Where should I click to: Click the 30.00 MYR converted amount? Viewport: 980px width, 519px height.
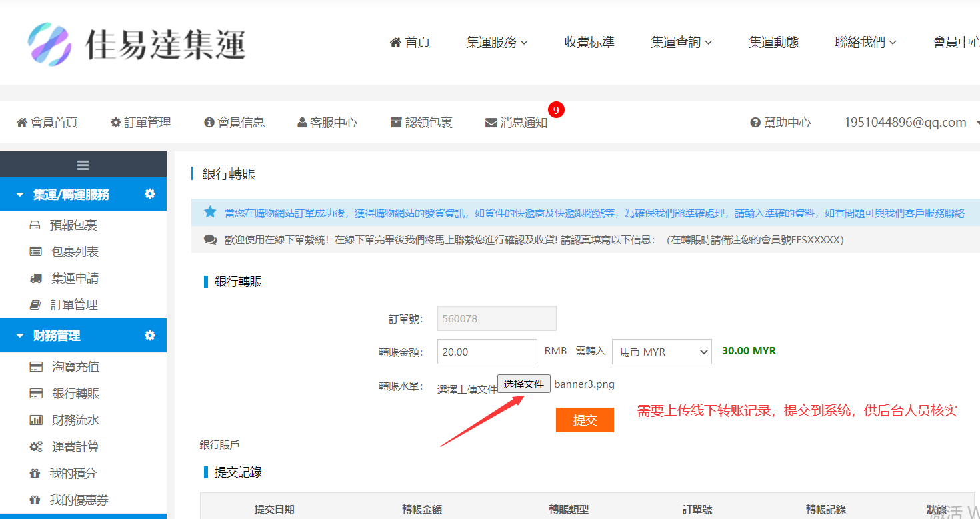point(749,350)
